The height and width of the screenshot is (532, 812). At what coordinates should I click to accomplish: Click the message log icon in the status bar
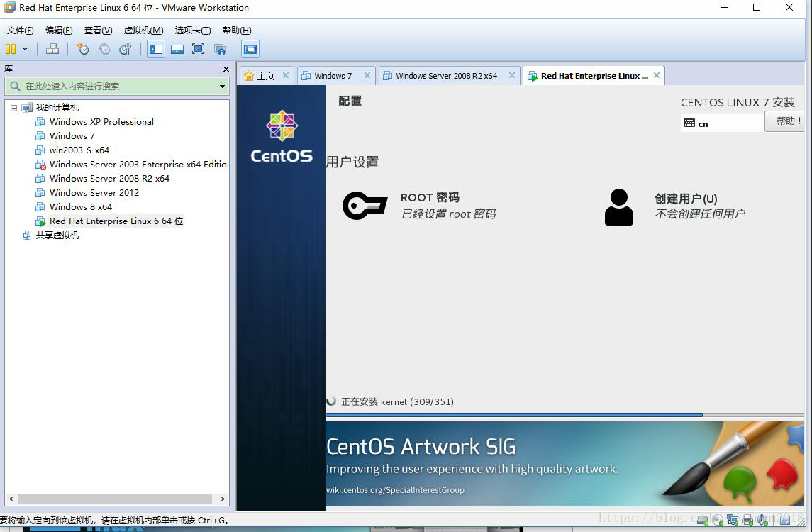pos(785,519)
